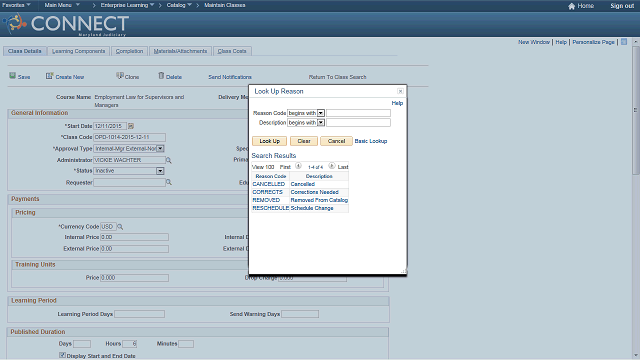Click the Cancel button in dialog

click(336, 141)
